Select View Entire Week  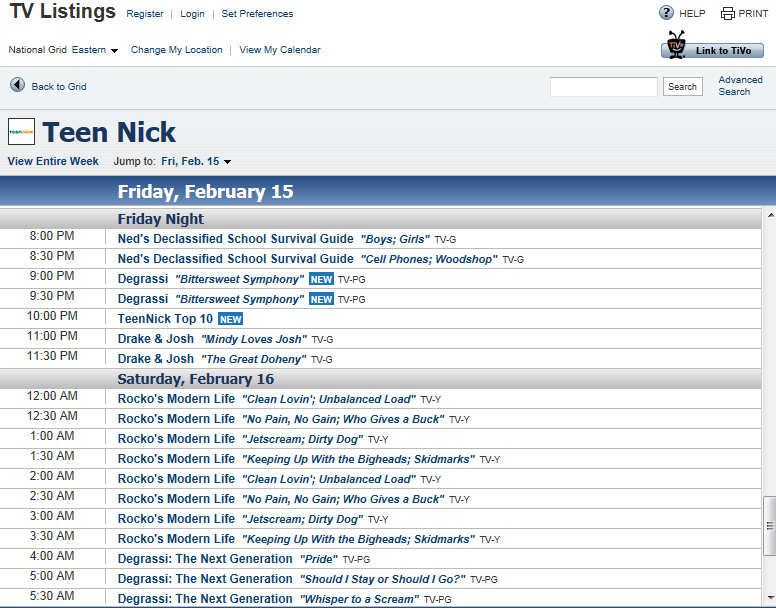[x=53, y=161]
